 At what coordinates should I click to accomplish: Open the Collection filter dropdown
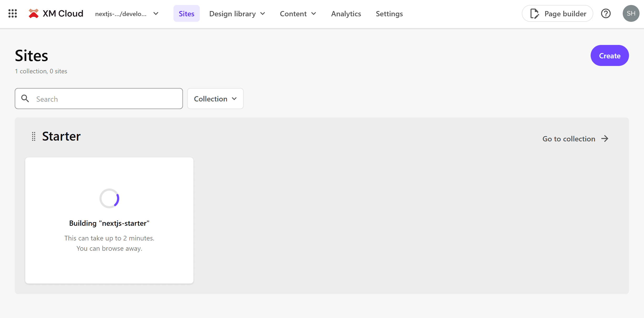[215, 99]
